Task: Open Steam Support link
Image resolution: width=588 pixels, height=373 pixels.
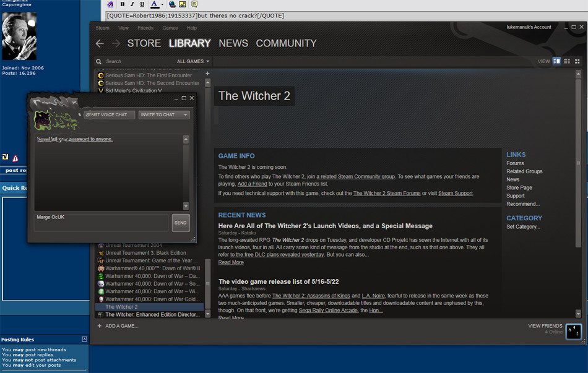Action: click(x=456, y=194)
